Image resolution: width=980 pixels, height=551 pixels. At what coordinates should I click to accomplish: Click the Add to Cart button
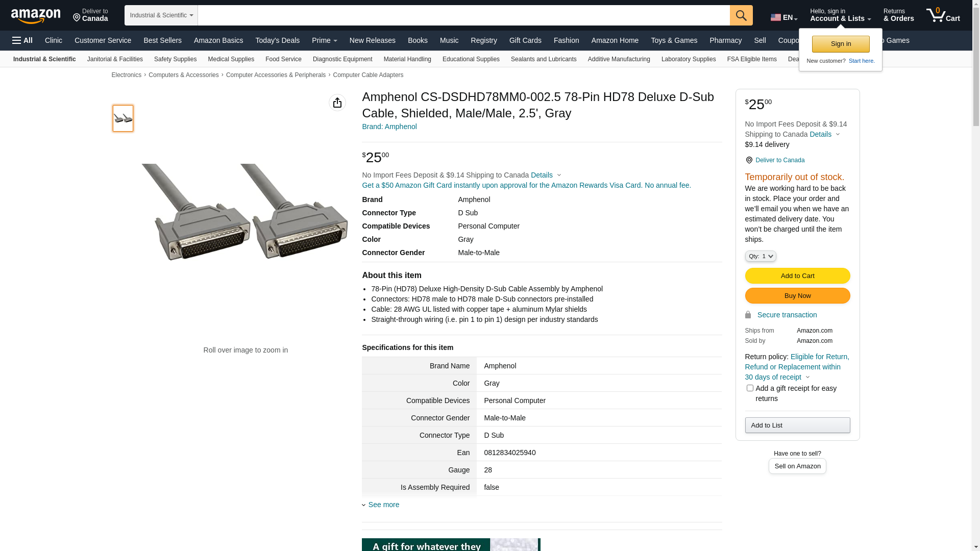pos(797,276)
